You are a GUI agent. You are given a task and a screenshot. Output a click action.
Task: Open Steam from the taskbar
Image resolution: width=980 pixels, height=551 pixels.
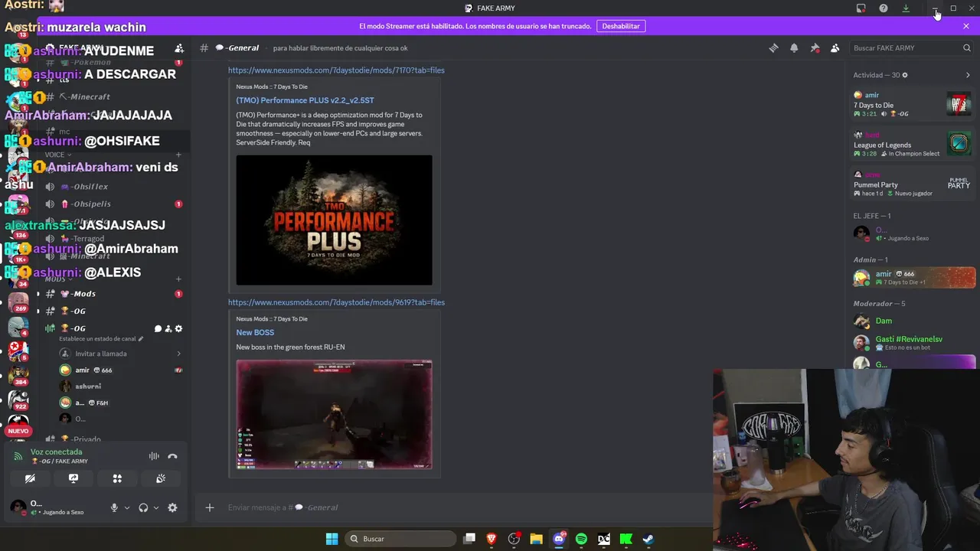648,539
